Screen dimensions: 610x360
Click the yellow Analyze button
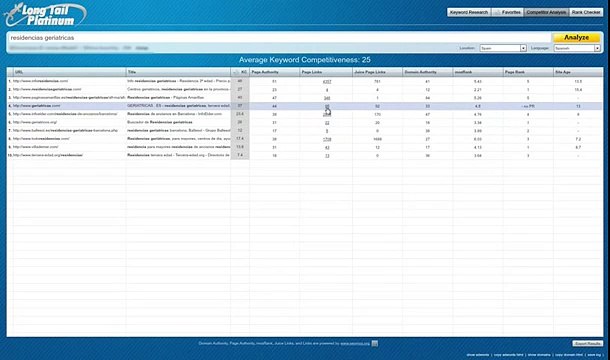pos(576,37)
